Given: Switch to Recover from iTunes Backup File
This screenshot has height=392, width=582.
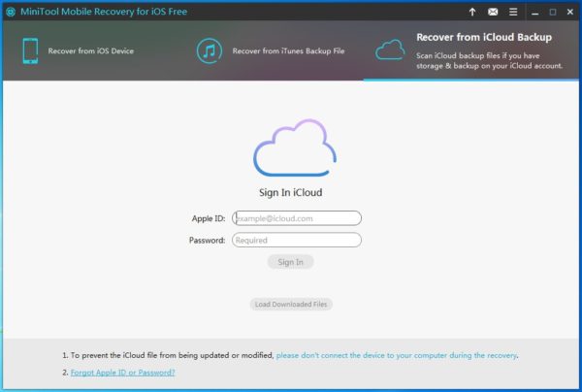Looking at the screenshot, I should tap(288, 50).
